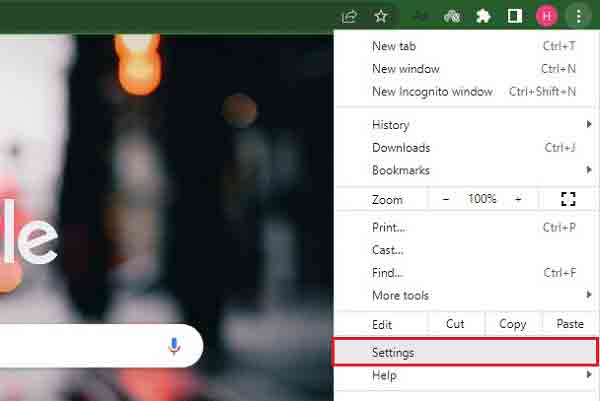Click the share page icon
Viewport: 600px width, 401px height.
click(349, 16)
